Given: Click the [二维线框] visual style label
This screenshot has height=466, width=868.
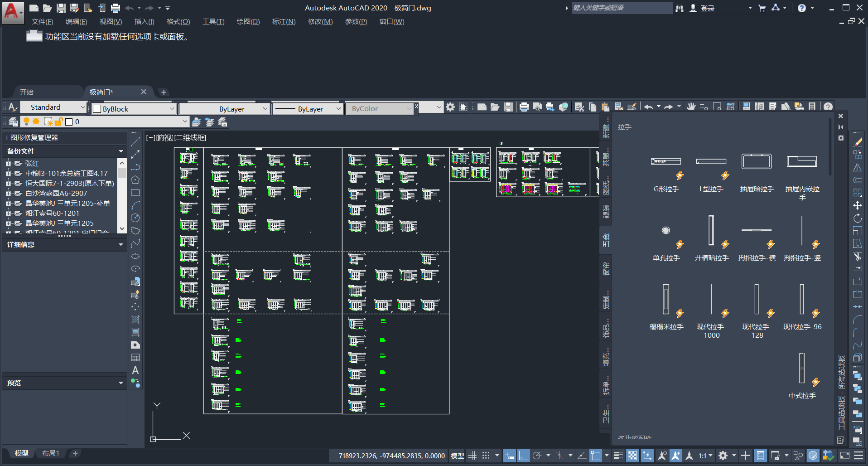Looking at the screenshot, I should tap(190, 138).
